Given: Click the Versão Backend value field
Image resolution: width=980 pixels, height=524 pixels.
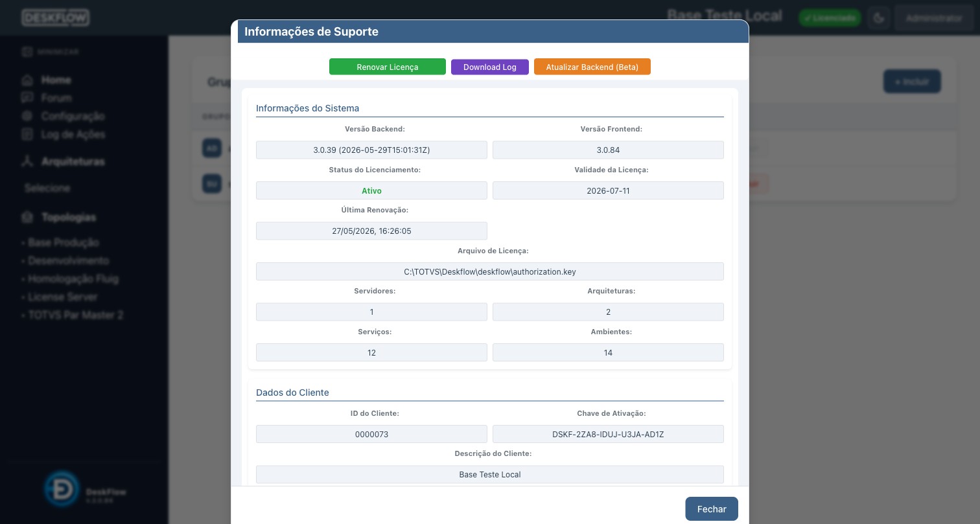Looking at the screenshot, I should 371,150.
